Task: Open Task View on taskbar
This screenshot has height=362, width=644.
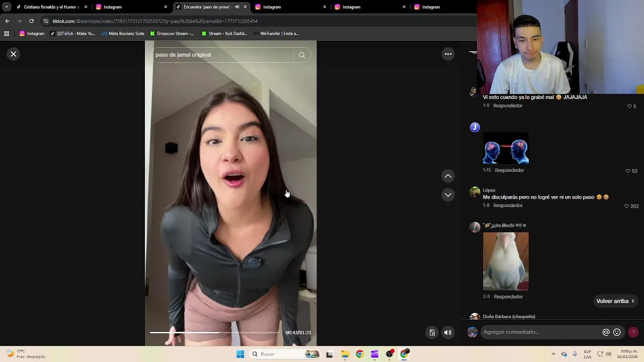Action: tap(330, 354)
